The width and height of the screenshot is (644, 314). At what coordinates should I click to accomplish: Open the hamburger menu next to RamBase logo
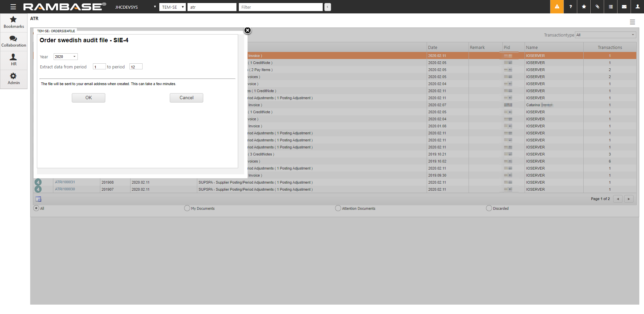(x=13, y=7)
